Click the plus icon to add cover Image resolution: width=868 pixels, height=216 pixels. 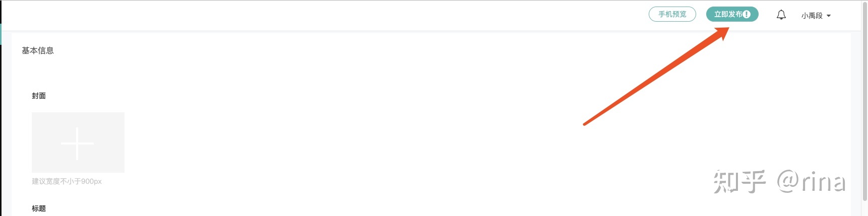click(x=77, y=143)
